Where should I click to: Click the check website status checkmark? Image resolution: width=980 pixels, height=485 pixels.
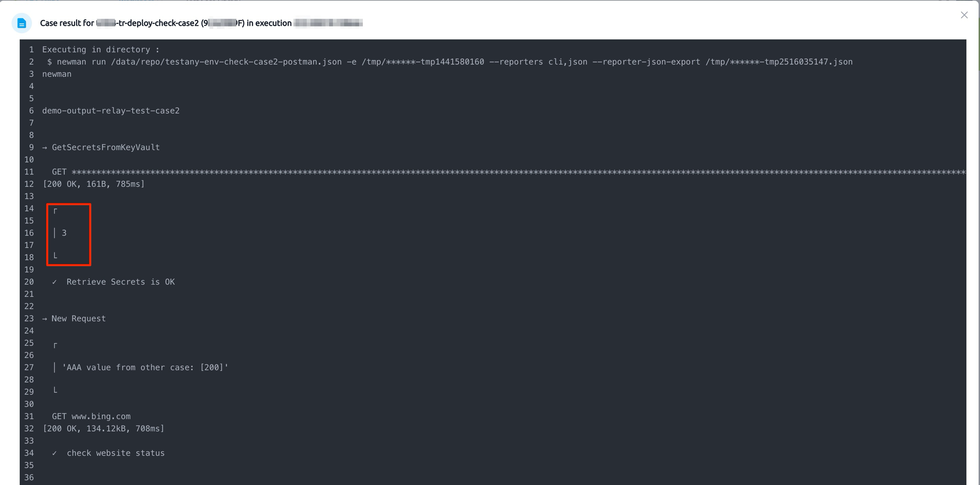click(54, 453)
